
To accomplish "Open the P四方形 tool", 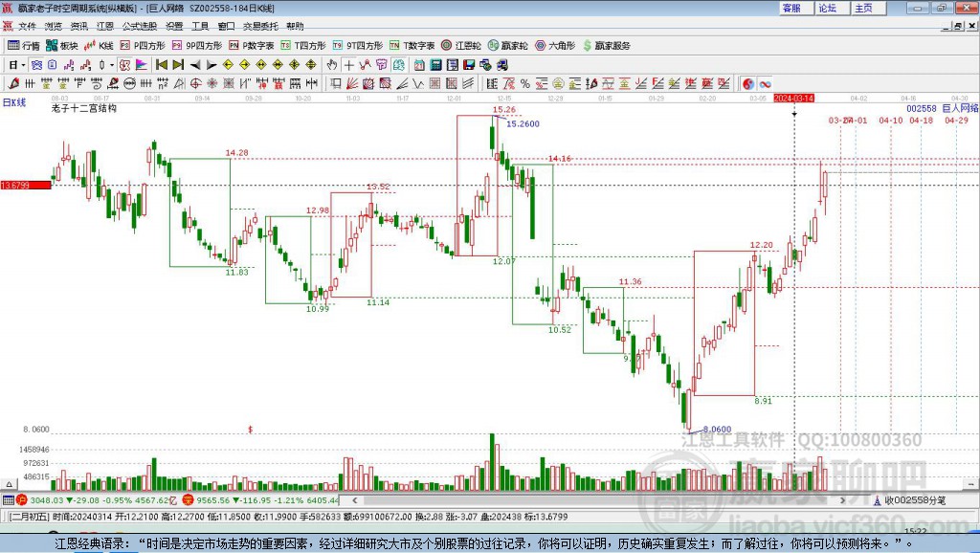I will [x=143, y=46].
